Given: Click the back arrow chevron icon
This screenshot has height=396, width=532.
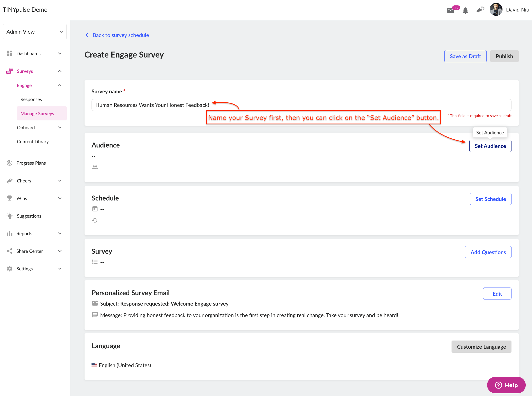Looking at the screenshot, I should coord(87,35).
